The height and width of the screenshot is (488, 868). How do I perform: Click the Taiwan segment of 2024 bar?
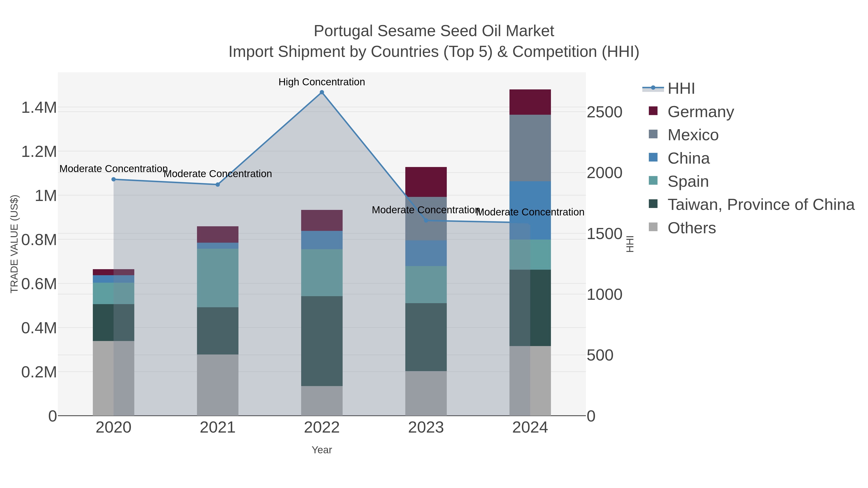click(530, 308)
